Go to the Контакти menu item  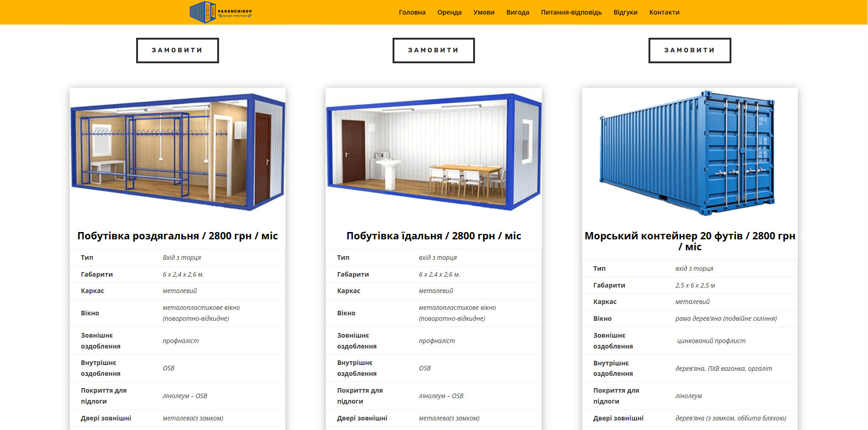pyautogui.click(x=664, y=12)
